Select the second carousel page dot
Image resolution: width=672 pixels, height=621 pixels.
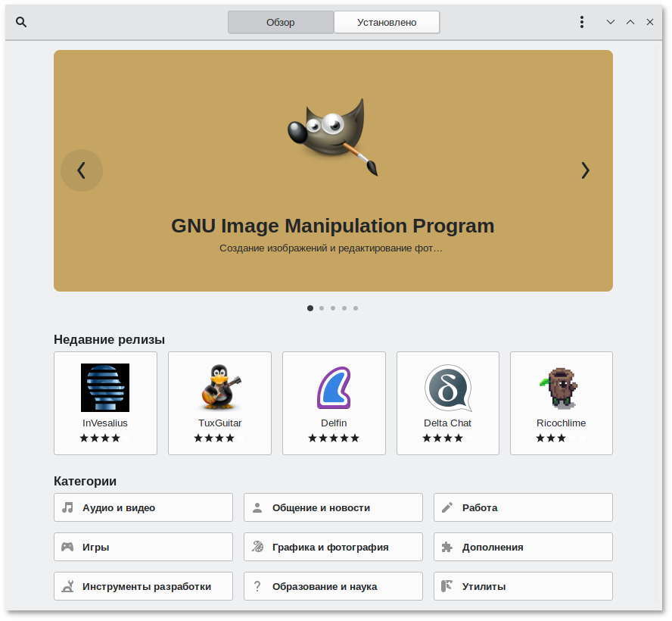(x=322, y=308)
